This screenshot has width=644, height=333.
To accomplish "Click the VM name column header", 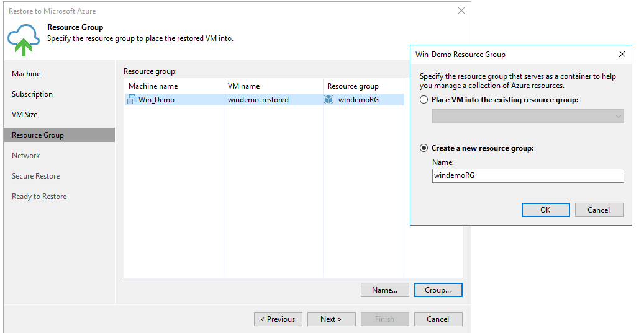I will (x=244, y=86).
